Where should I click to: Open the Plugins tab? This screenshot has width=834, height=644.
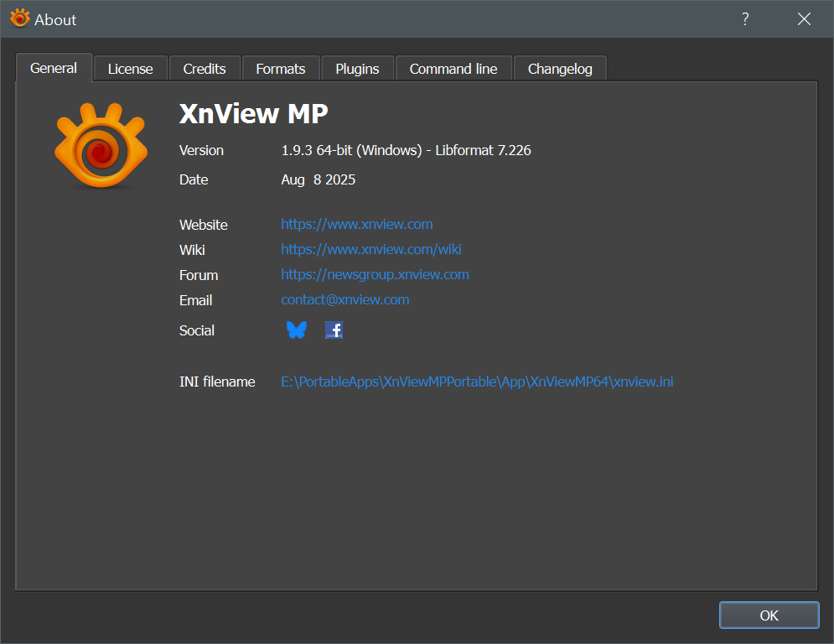click(357, 69)
